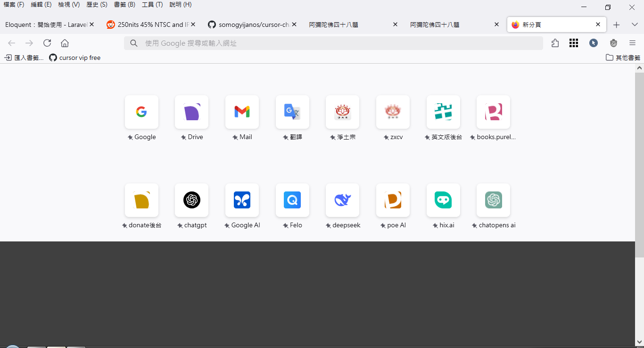644x348 pixels.
Task: Open the 歷史 (S) menu
Action: coord(97,5)
